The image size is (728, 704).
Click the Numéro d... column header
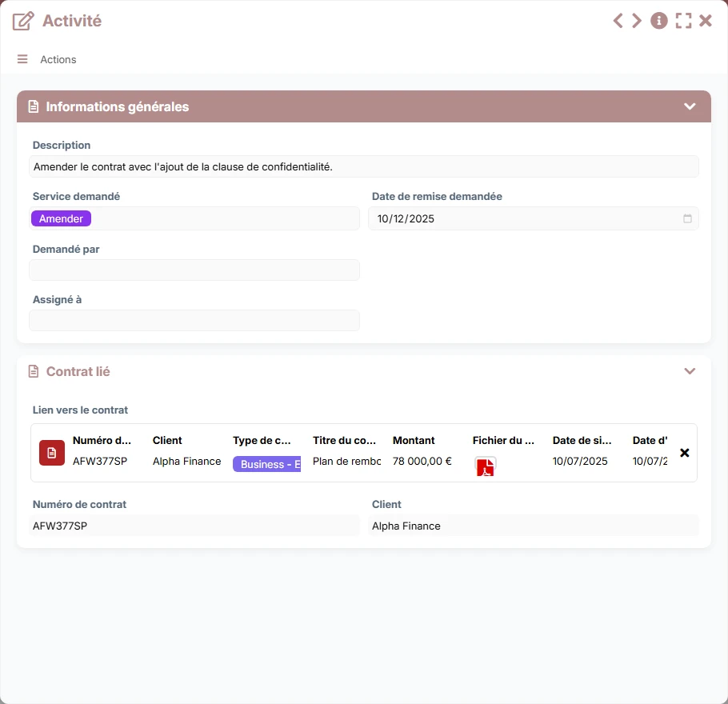pyautogui.click(x=102, y=440)
